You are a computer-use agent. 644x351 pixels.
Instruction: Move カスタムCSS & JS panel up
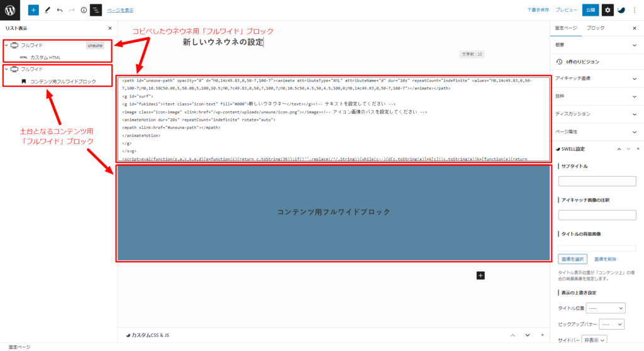pos(513,335)
